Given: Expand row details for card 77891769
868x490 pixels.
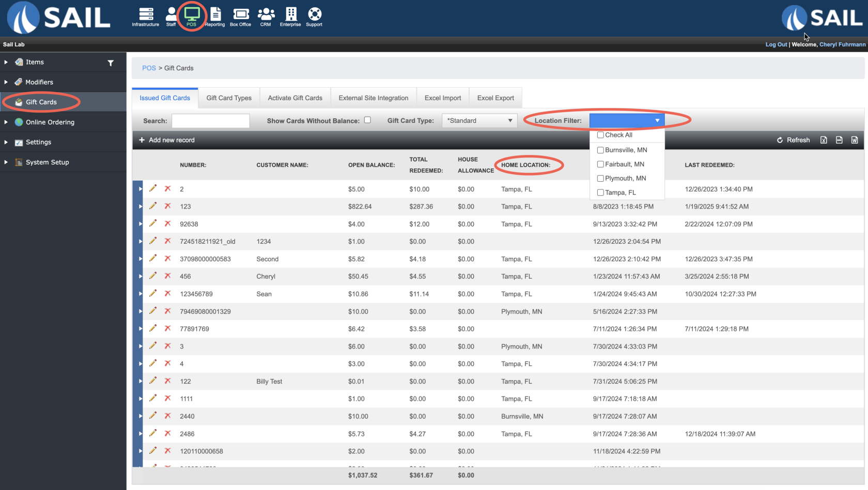Looking at the screenshot, I should [140, 328].
